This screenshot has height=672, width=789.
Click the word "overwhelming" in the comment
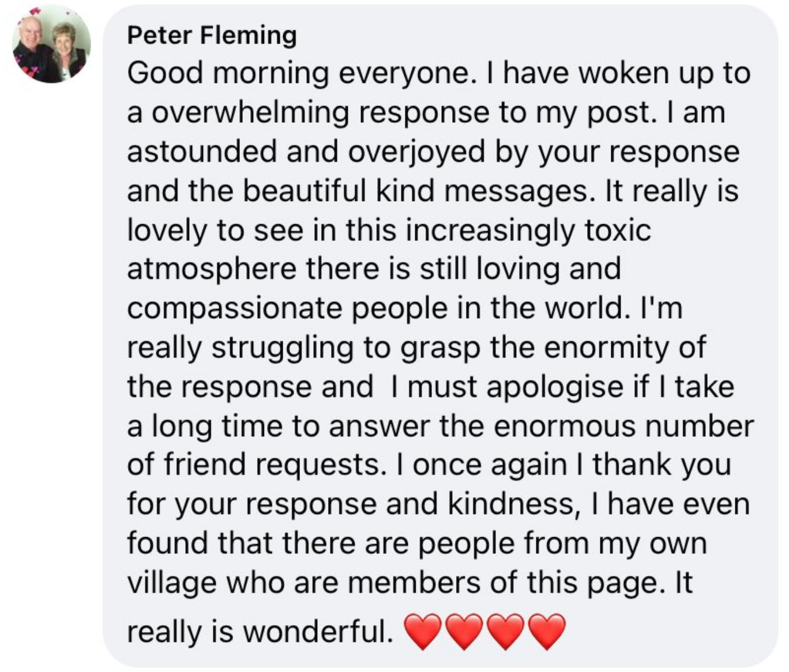[251, 113]
